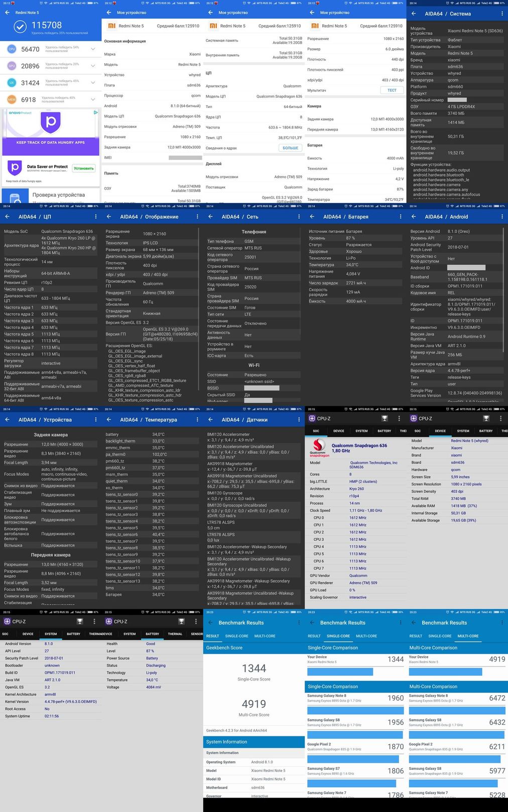Go back from the AIDA64 Датчики screen
The width and height of the screenshot is (508, 812).
(x=210, y=420)
